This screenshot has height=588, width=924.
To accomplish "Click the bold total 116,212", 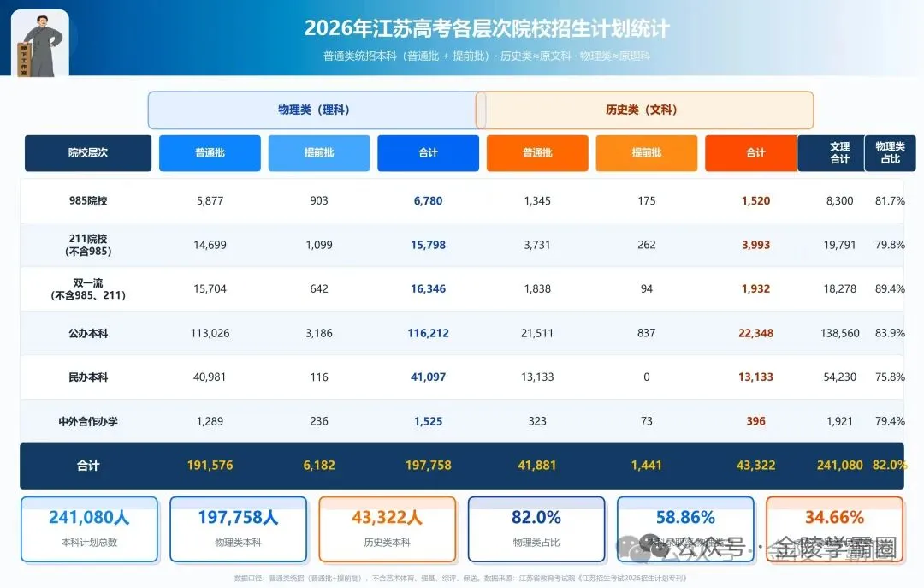I will (x=429, y=333).
